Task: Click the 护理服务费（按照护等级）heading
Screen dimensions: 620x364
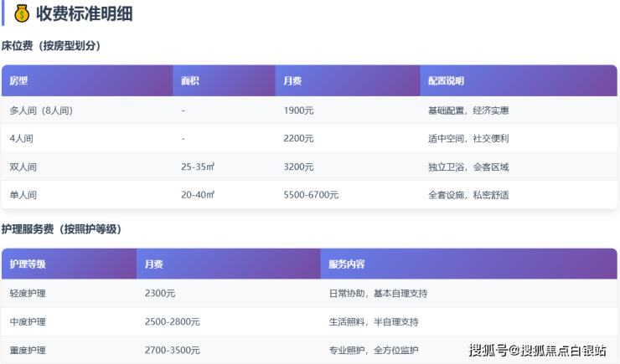Action: click(x=61, y=229)
